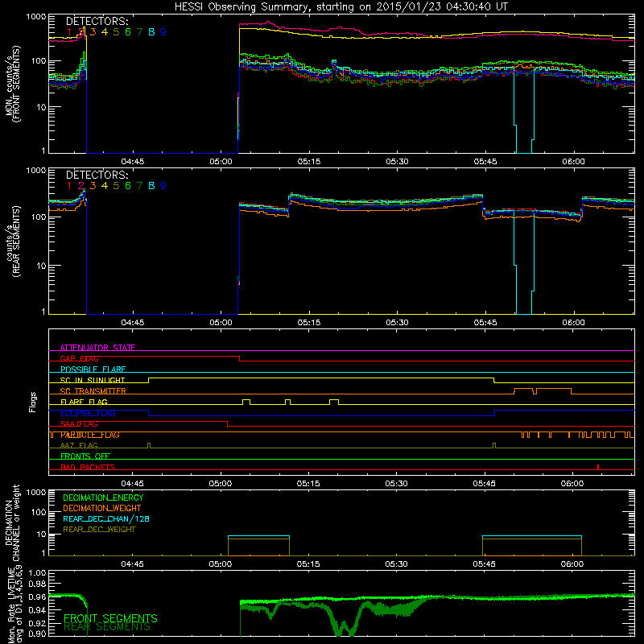Screen dimensions: 644x644
Task: Click the GAP FLAG label
Action: 79,358
